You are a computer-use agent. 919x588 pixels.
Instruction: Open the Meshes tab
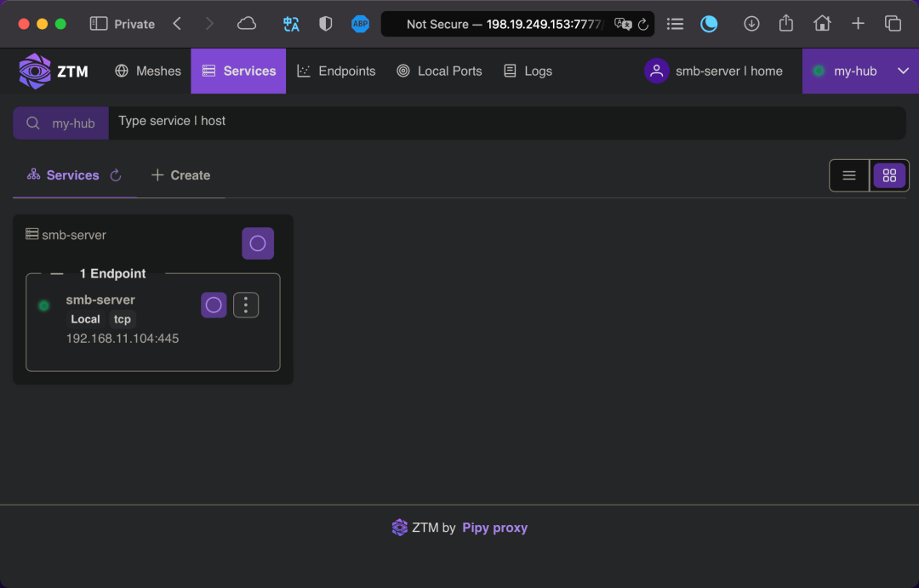click(x=148, y=71)
